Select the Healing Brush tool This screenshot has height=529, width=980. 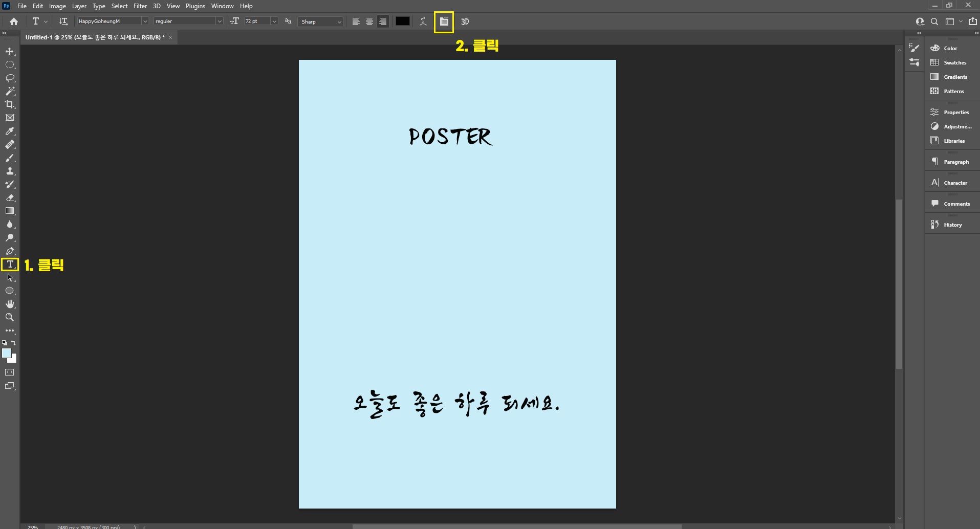click(10, 144)
